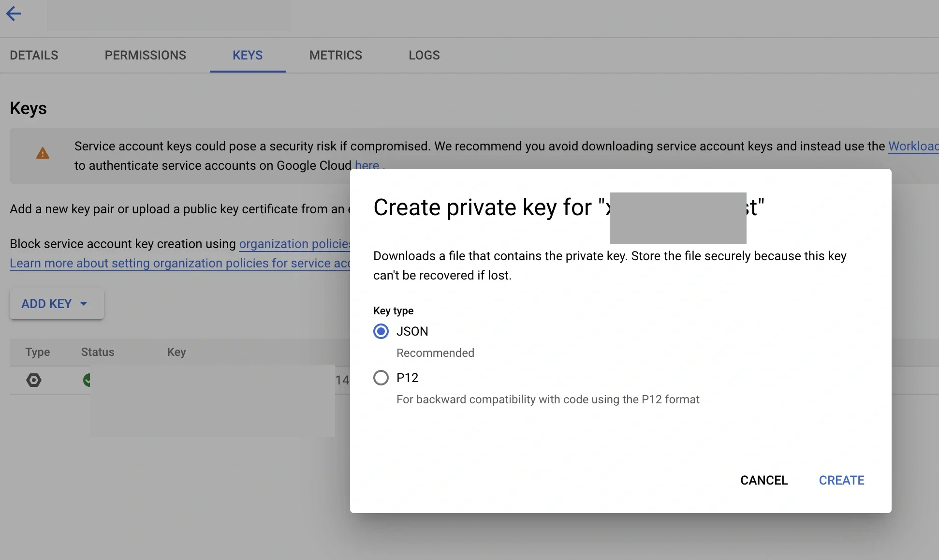Switch to the DETAILS tab

pos(34,55)
